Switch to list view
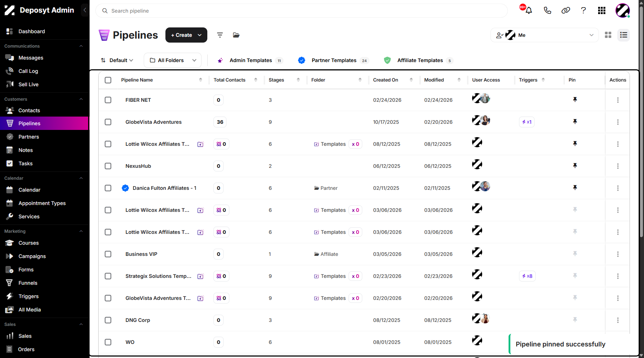 (623, 35)
